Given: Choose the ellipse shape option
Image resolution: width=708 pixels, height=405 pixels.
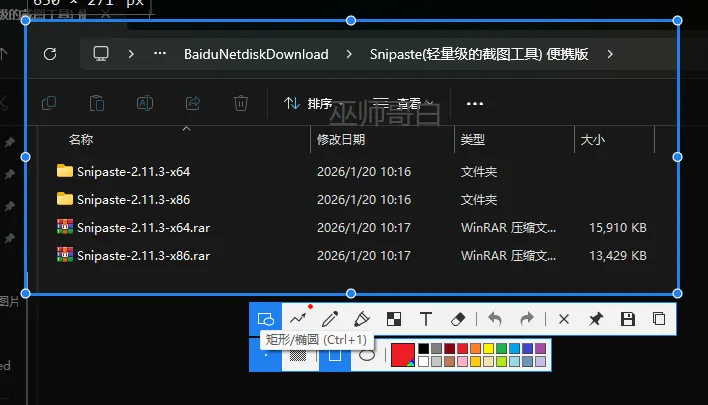Looking at the screenshot, I should click(367, 356).
